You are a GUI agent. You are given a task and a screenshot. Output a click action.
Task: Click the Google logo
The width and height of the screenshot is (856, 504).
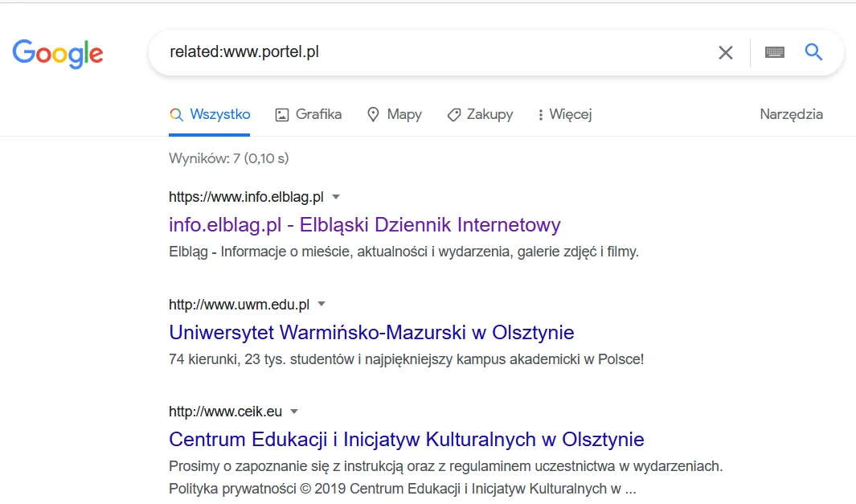coord(57,53)
